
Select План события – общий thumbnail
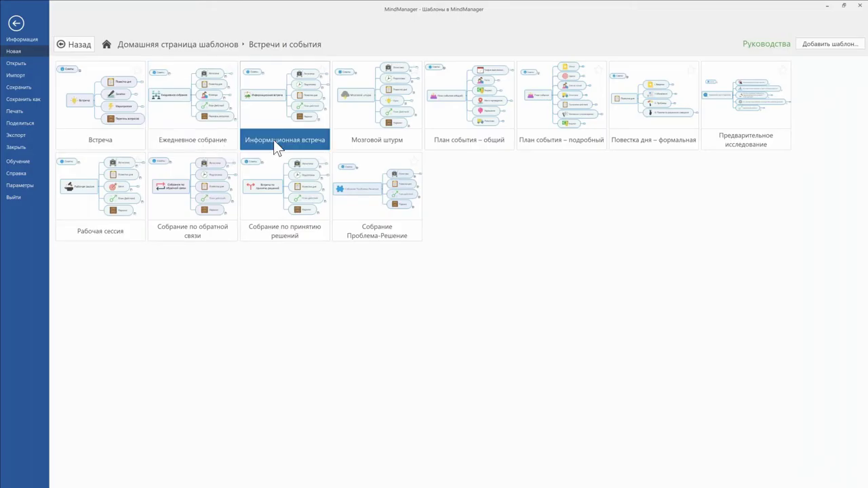point(469,95)
